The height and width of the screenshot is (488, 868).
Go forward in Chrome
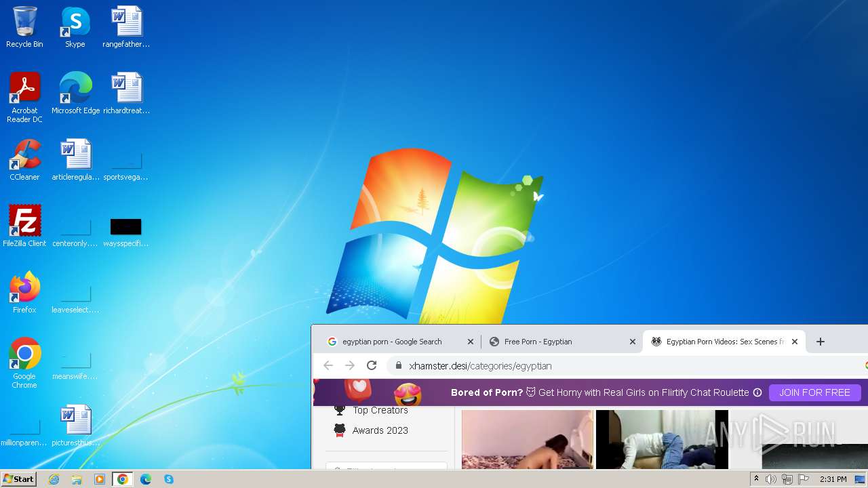click(350, 365)
